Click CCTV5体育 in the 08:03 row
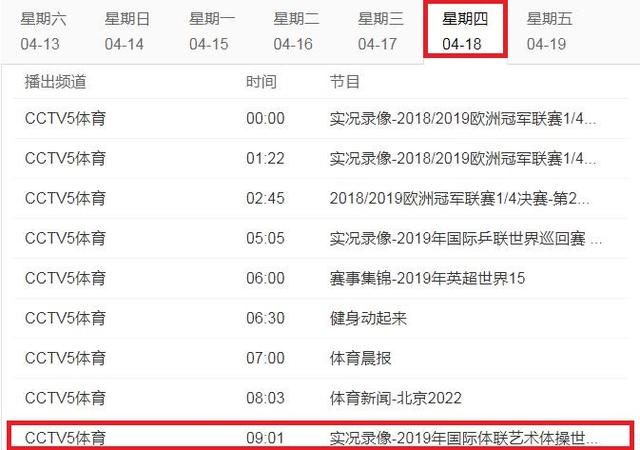The image size is (640, 450). [65, 398]
